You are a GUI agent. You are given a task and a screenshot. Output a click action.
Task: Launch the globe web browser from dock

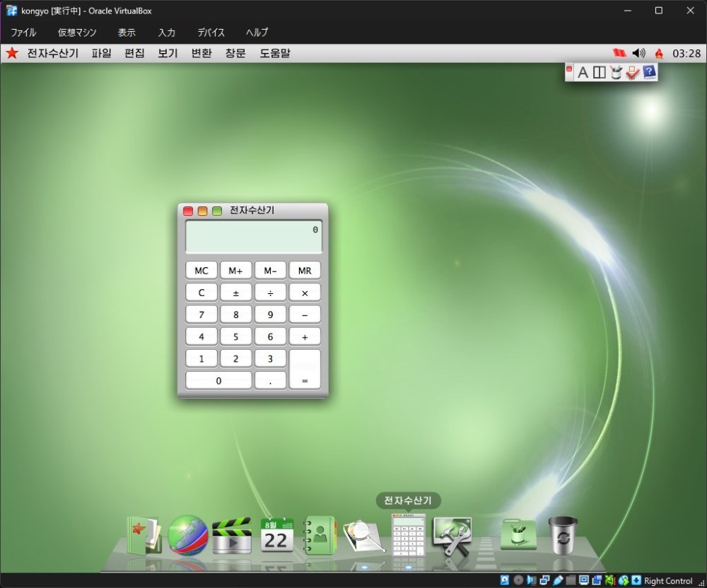coord(187,535)
